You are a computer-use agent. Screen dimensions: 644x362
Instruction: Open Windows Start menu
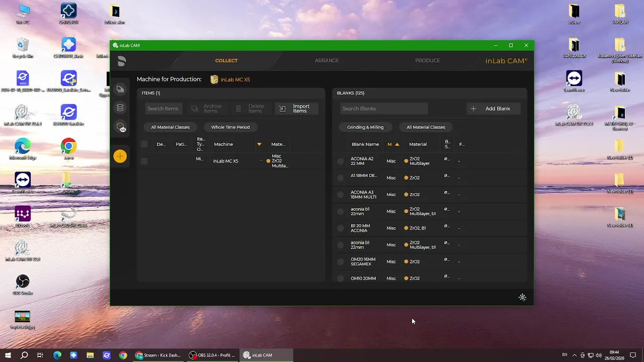(x=8, y=355)
